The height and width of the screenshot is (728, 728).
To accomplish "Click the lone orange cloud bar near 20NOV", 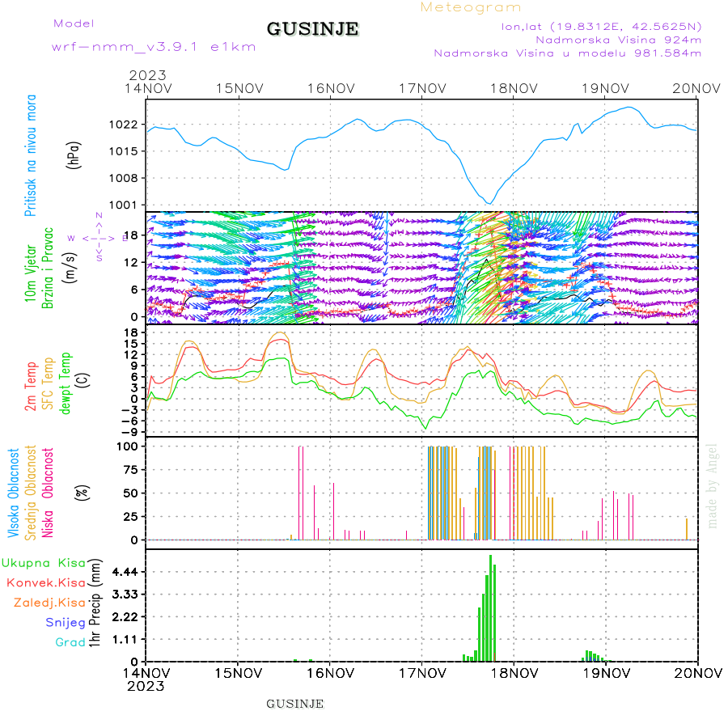I will point(687,529).
